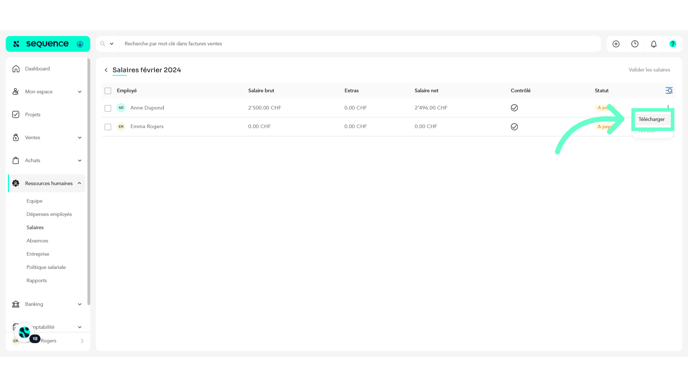Open the help question mark icon
The image size is (688, 387).
click(x=673, y=44)
